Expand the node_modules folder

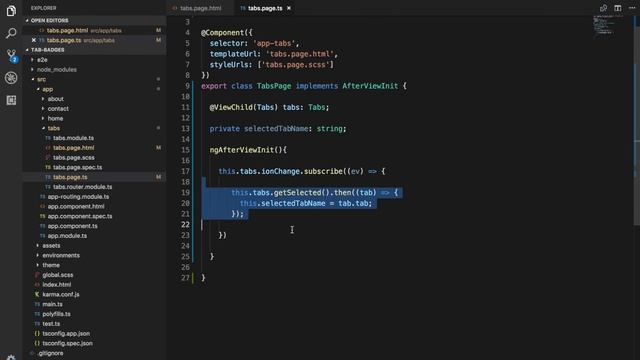[57, 69]
